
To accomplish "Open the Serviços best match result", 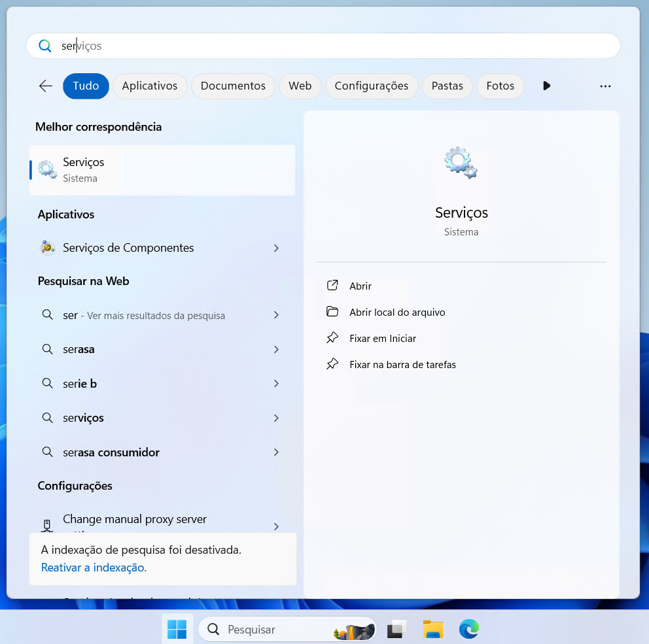I will tap(162, 170).
